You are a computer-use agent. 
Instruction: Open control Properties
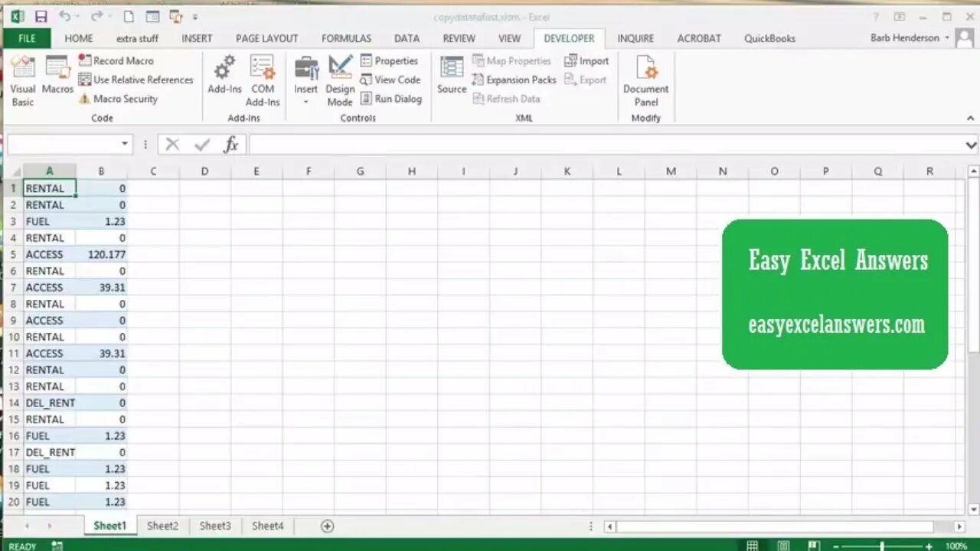[x=389, y=60]
